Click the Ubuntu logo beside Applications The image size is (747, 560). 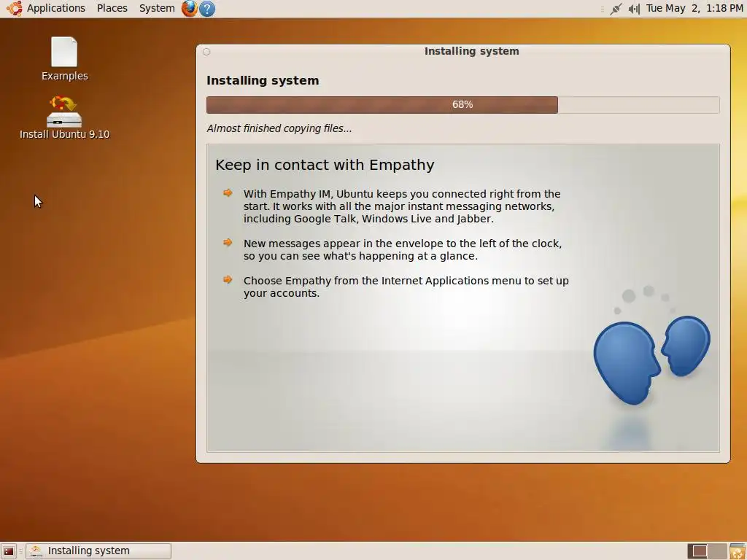(15, 8)
